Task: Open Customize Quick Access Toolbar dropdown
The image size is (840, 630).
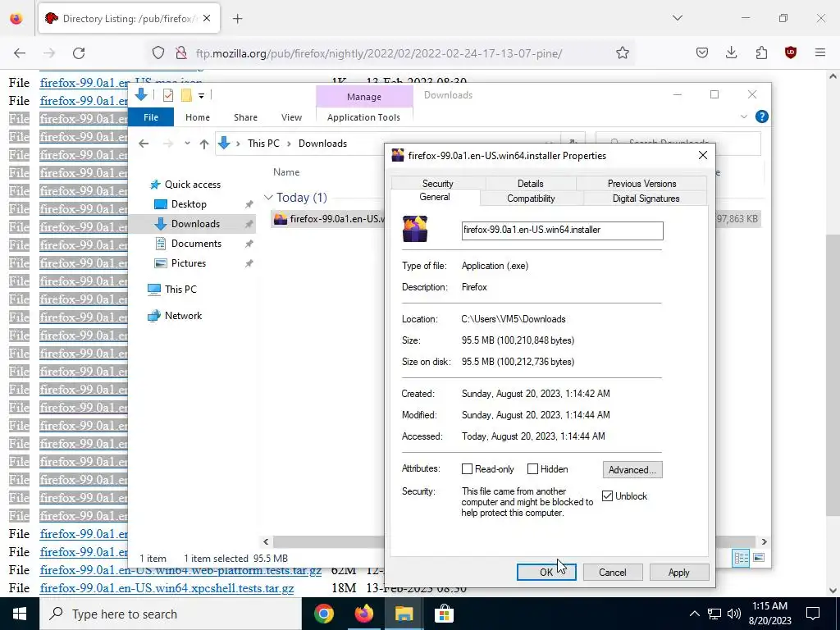Action: 202,96
